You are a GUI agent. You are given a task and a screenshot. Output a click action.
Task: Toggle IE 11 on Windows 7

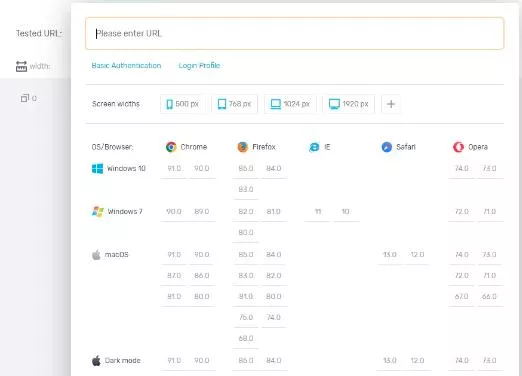(x=318, y=212)
